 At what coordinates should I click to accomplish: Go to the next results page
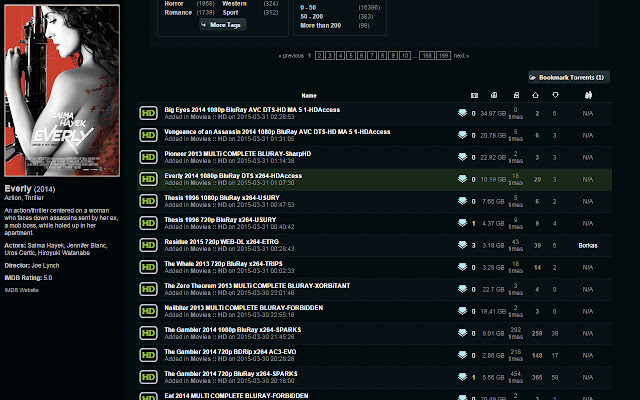point(461,56)
